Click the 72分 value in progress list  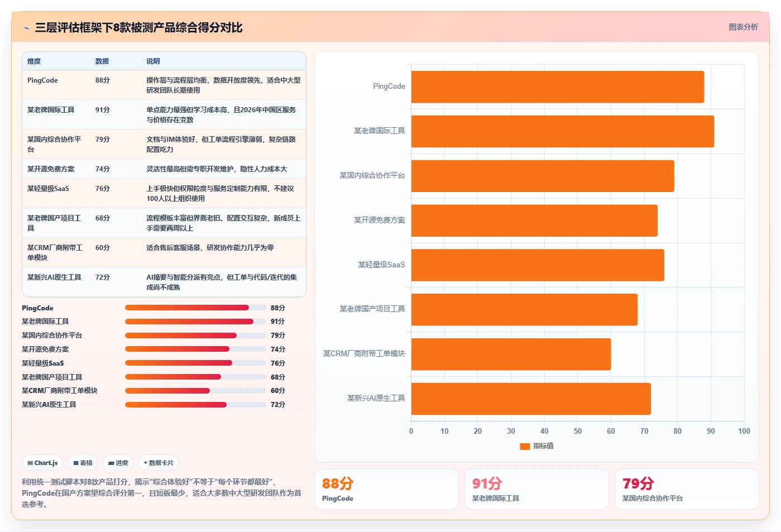tap(278, 405)
